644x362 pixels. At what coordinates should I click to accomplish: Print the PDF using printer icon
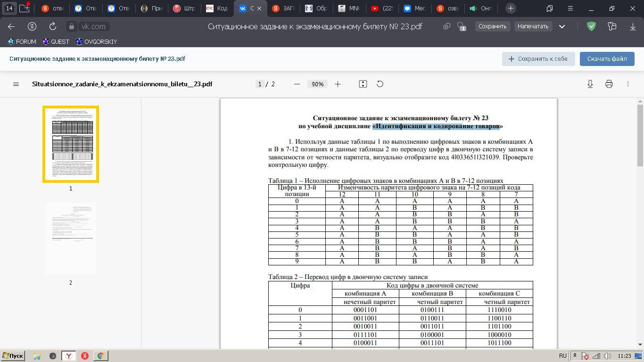pyautogui.click(x=609, y=84)
